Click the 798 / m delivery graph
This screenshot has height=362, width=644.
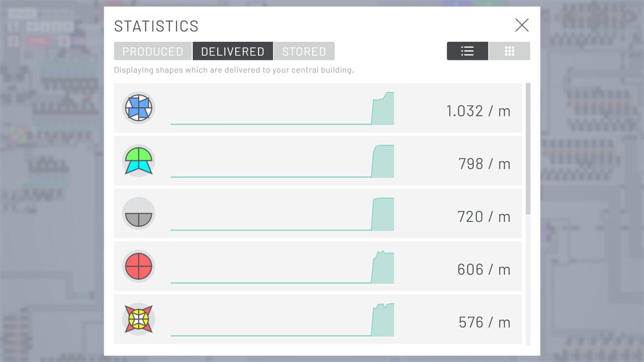(282, 162)
